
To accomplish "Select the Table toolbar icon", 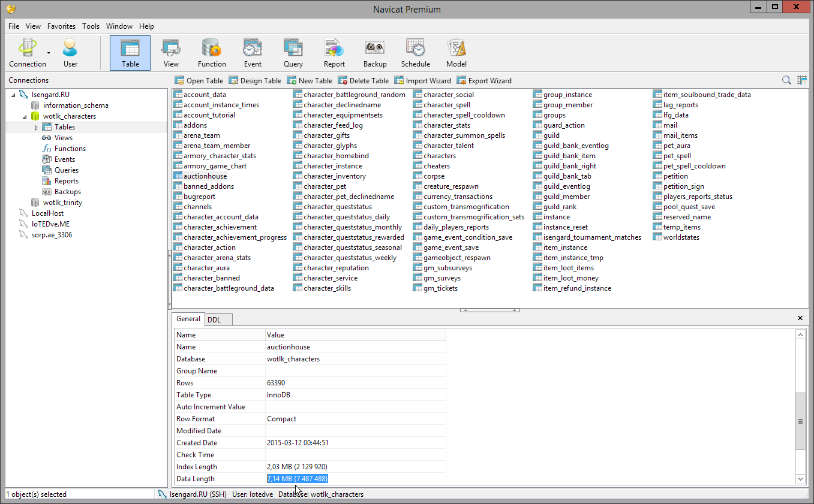I will 130,53.
